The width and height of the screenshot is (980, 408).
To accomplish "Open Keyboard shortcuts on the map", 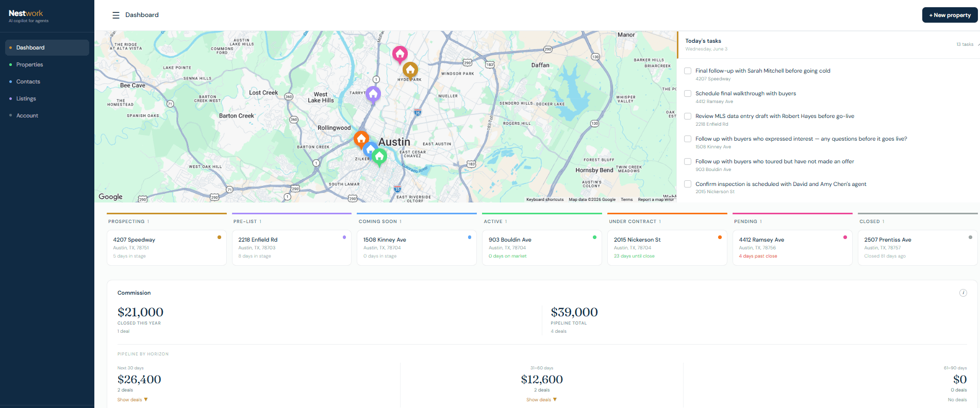I will (545, 199).
